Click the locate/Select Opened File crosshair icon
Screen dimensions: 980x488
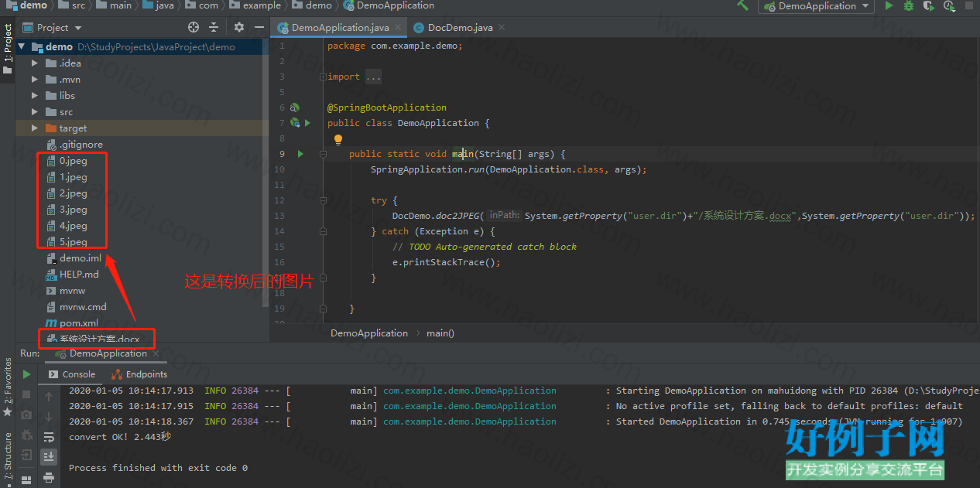[194, 27]
